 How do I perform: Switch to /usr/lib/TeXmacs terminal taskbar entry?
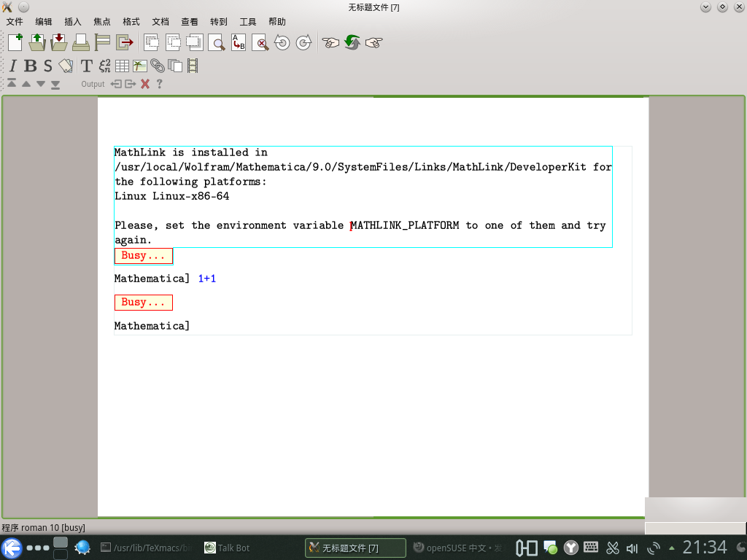pos(146,548)
